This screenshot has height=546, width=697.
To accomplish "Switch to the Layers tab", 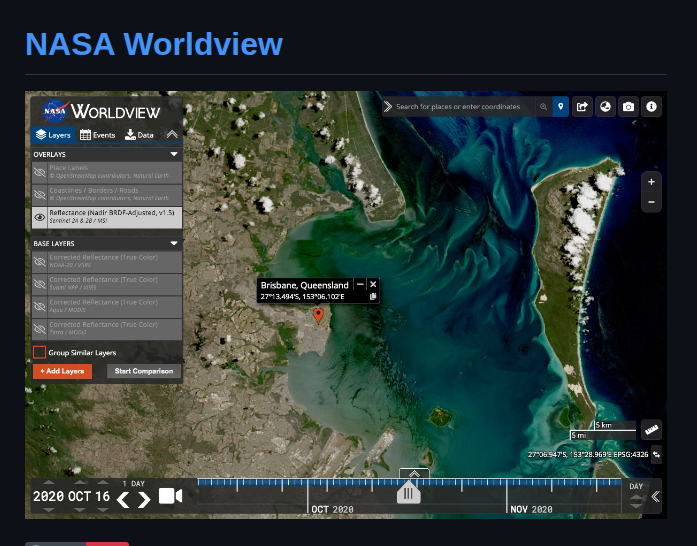I will [53, 135].
